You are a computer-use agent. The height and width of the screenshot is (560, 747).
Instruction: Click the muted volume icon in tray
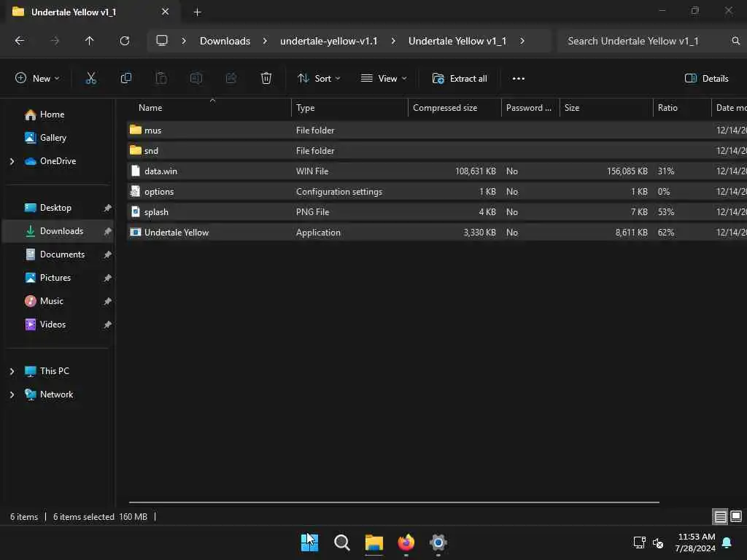tap(658, 542)
